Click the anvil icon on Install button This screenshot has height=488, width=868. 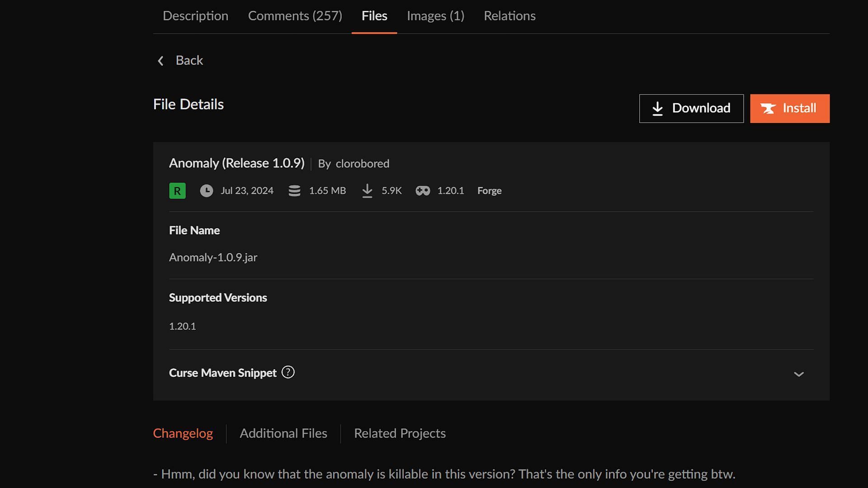click(x=768, y=108)
